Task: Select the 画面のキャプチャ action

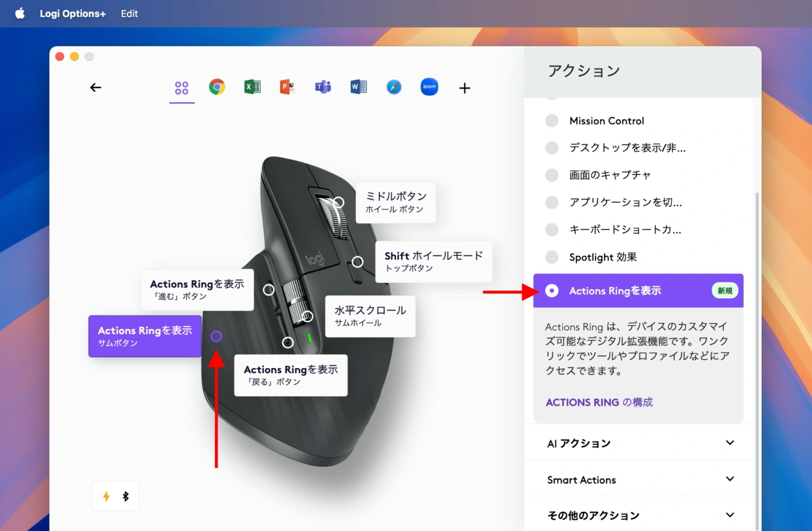Action: 551,175
